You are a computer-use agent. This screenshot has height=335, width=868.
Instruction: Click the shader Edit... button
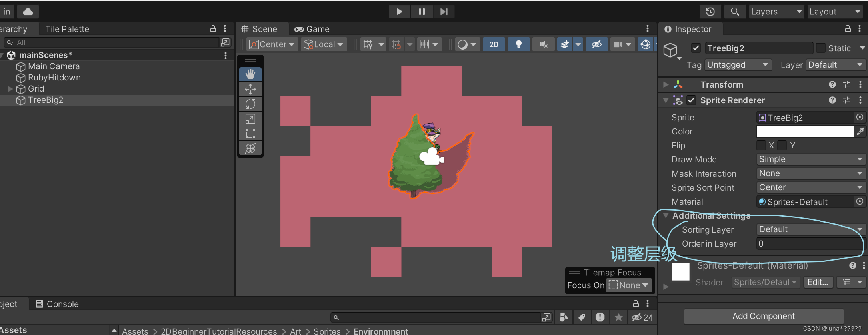pos(818,282)
